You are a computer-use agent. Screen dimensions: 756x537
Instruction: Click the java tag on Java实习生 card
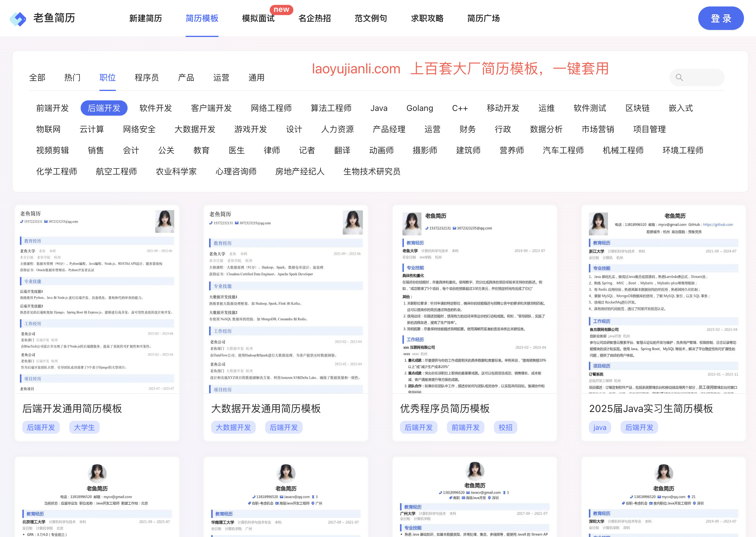click(x=599, y=427)
